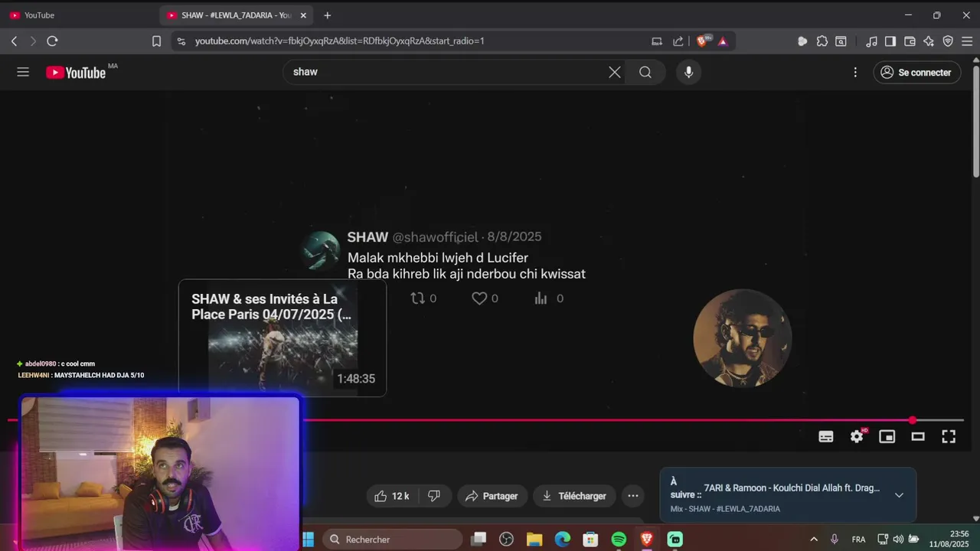Open the Brave VPN shield icon
Viewport: 980px width, 551px height.
948,41
